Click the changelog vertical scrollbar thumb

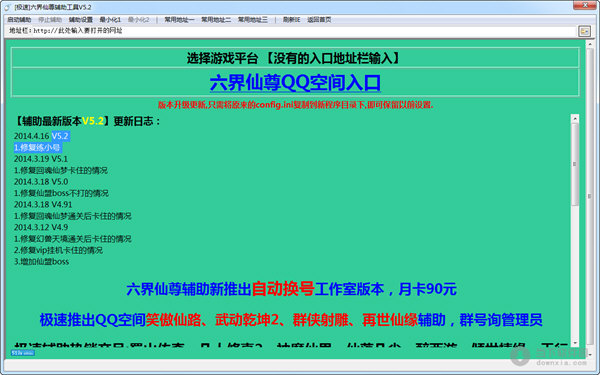click(x=575, y=165)
